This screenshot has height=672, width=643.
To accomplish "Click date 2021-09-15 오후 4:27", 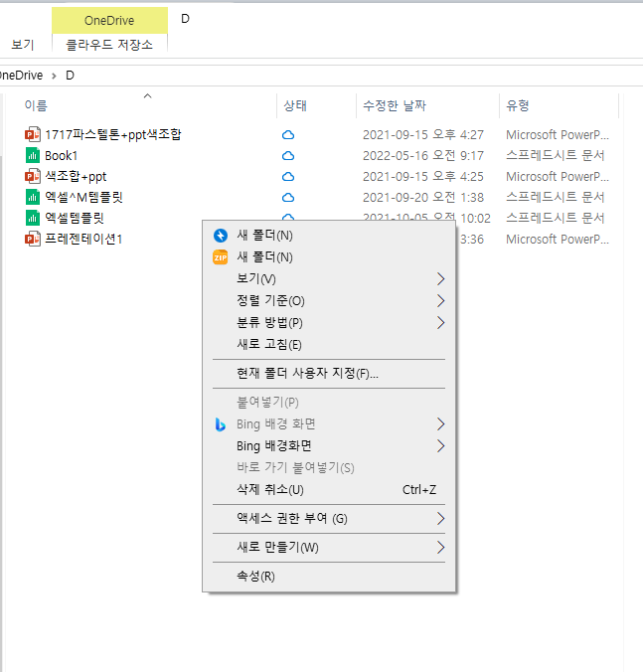I will coord(423,135).
